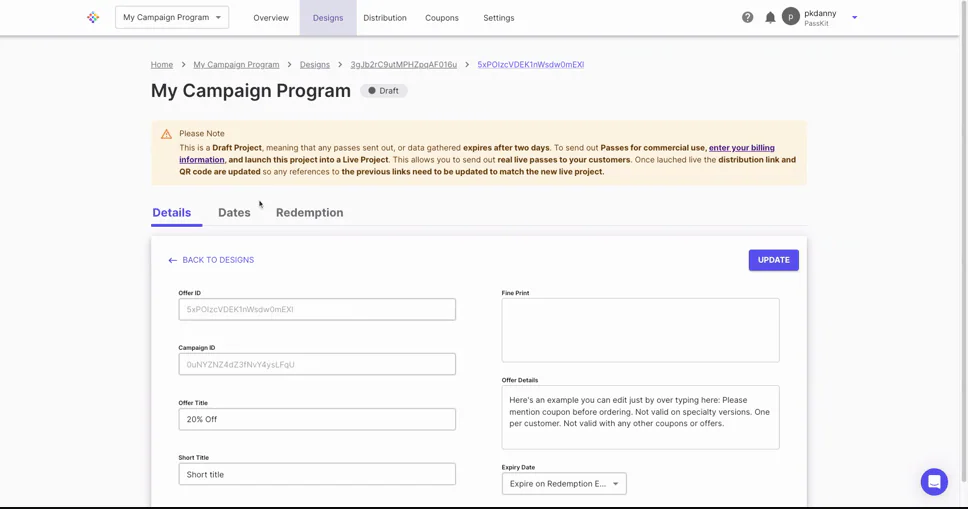Click the Please Note heading text
The image size is (968, 509).
[x=202, y=133]
